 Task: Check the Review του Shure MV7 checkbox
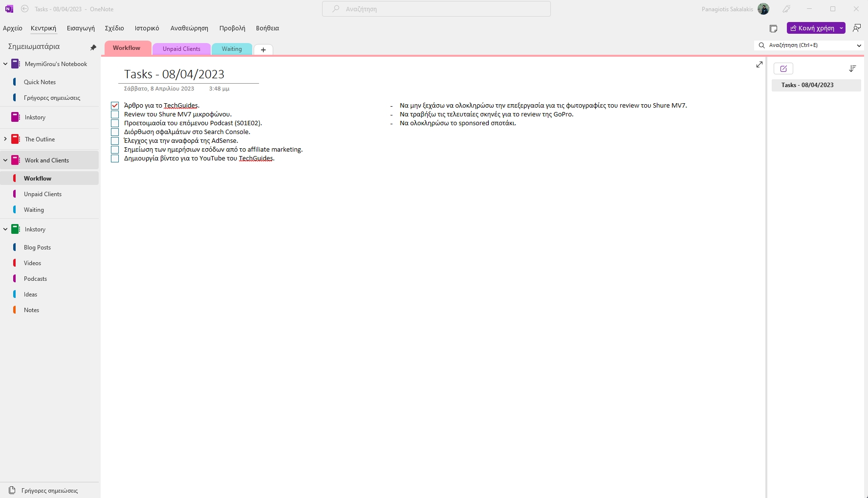click(x=115, y=114)
